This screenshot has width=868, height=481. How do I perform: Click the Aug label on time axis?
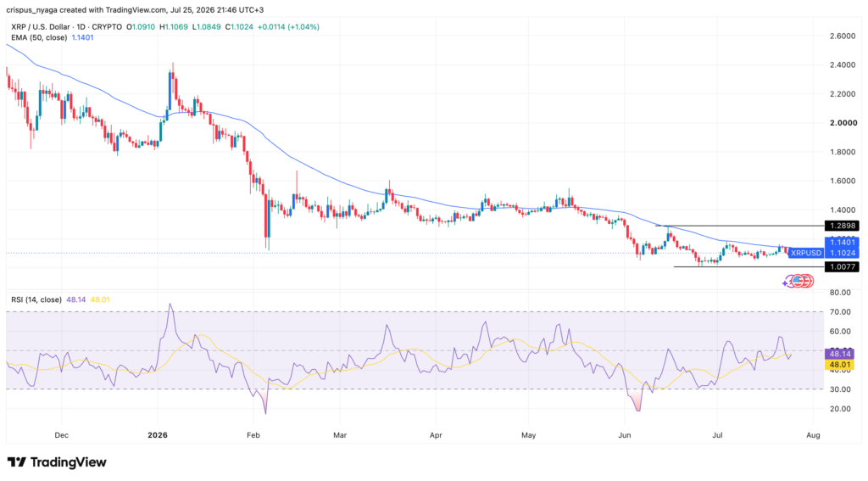coord(813,435)
